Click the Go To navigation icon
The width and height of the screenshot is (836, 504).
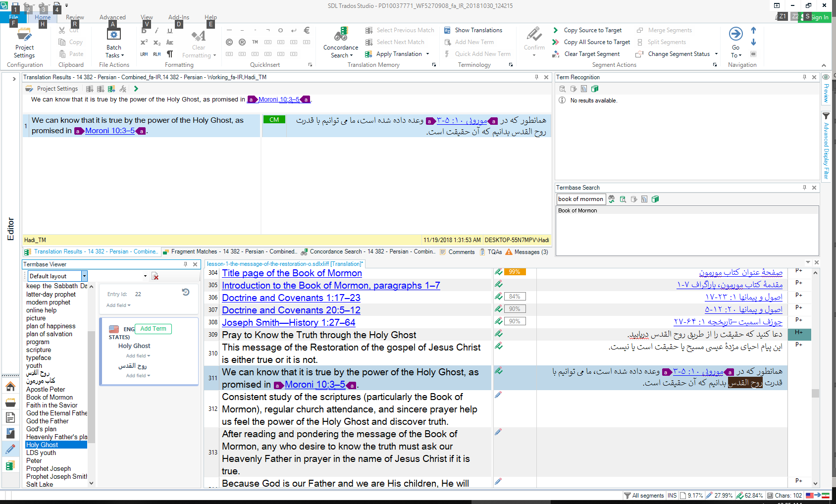735,35
